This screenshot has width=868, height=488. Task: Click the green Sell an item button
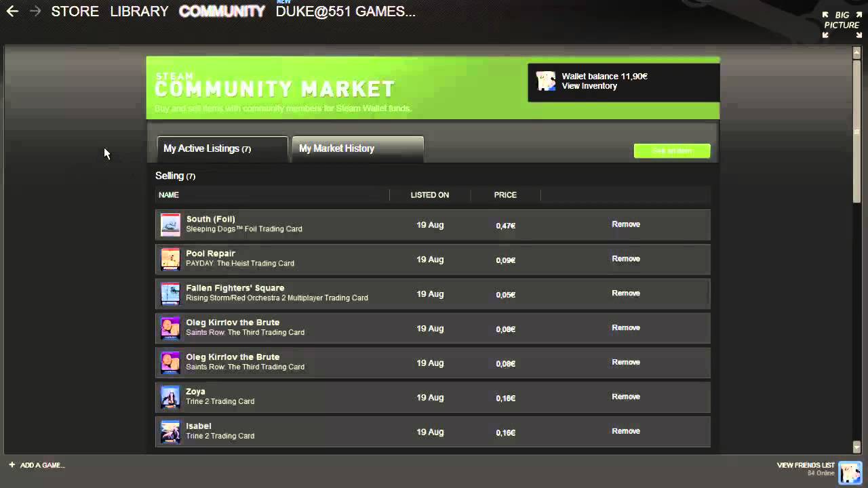coord(672,150)
